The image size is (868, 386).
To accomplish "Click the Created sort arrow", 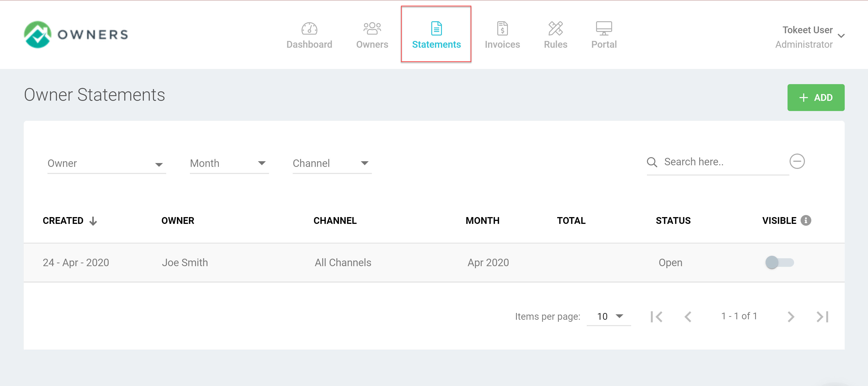I will pos(93,221).
